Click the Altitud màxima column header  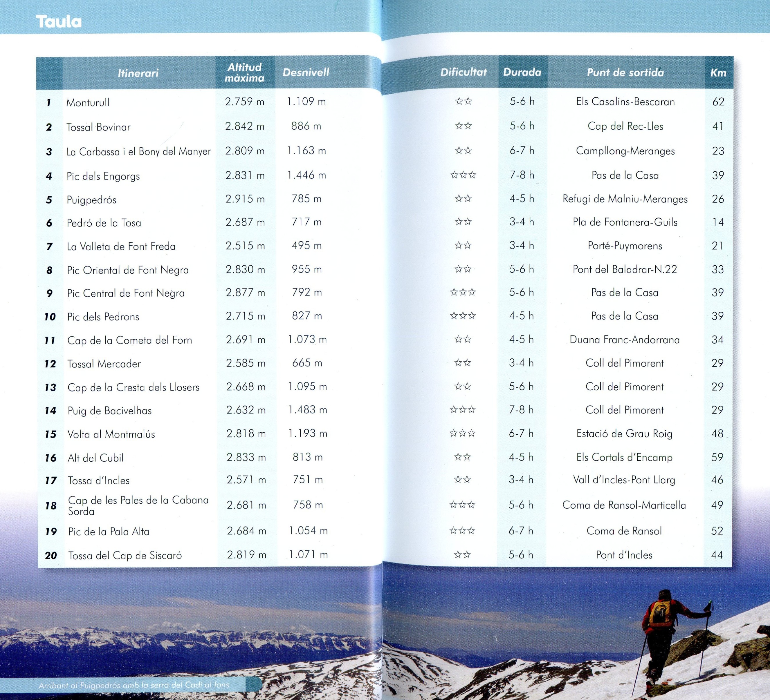tap(244, 72)
